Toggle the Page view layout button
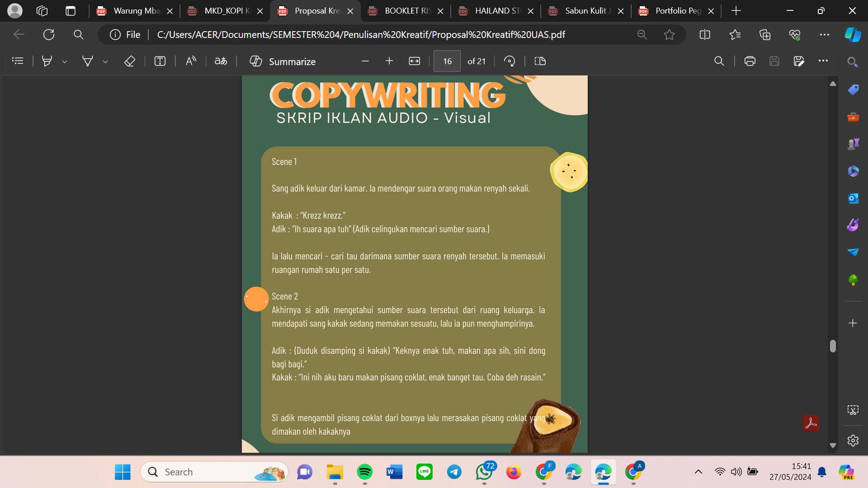The height and width of the screenshot is (488, 868). point(540,61)
